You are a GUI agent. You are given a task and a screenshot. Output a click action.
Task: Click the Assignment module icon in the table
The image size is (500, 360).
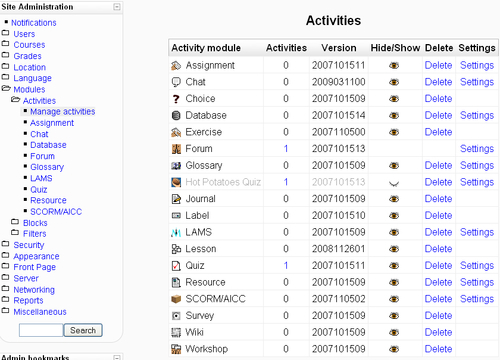pos(176,66)
